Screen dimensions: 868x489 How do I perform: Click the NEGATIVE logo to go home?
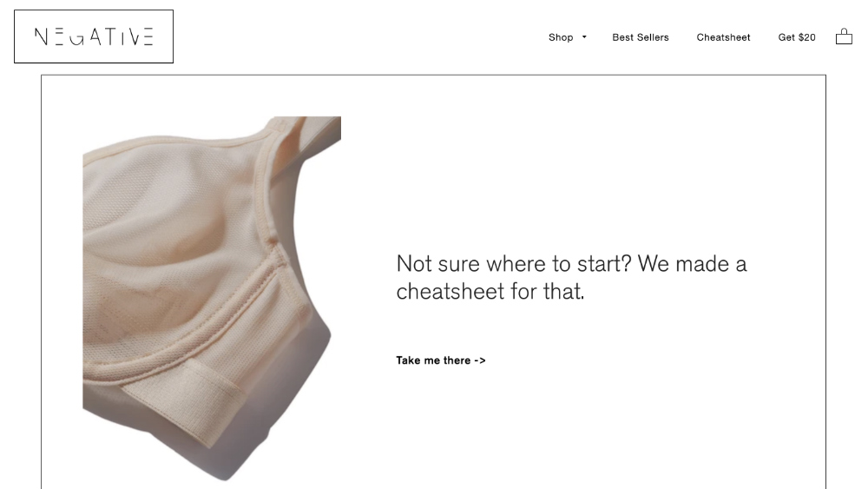(94, 36)
